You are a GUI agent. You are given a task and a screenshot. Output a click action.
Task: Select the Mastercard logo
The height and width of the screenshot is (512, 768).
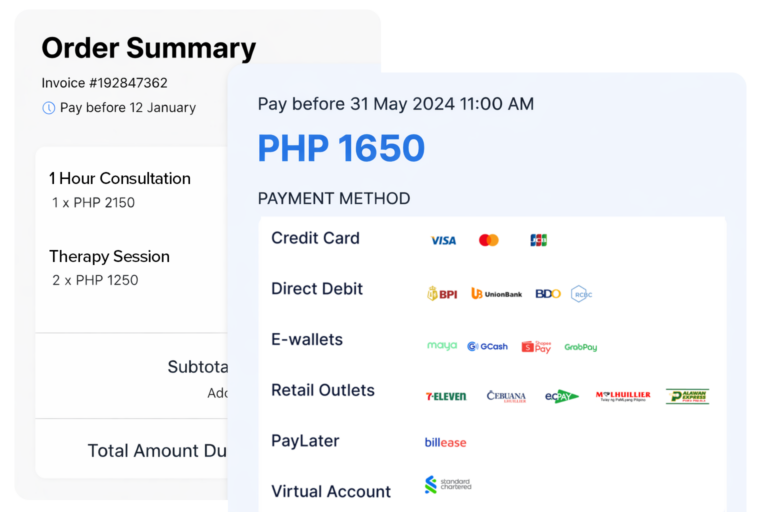[x=488, y=240]
